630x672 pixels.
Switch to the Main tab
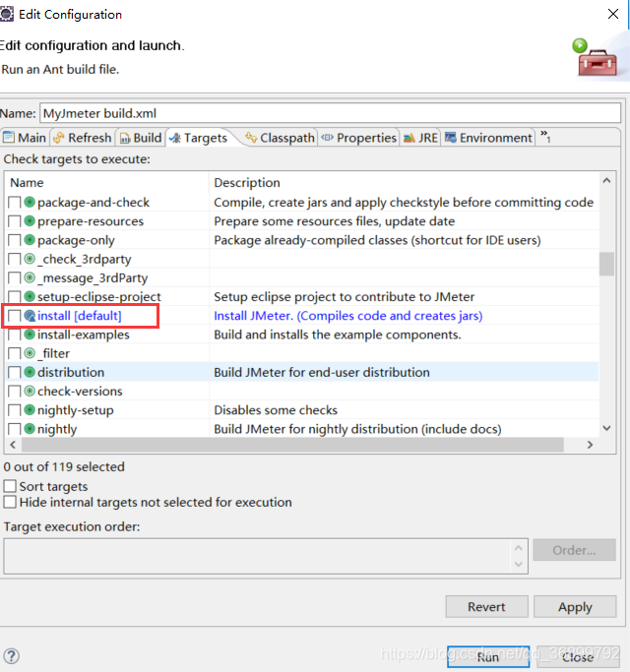click(x=25, y=138)
